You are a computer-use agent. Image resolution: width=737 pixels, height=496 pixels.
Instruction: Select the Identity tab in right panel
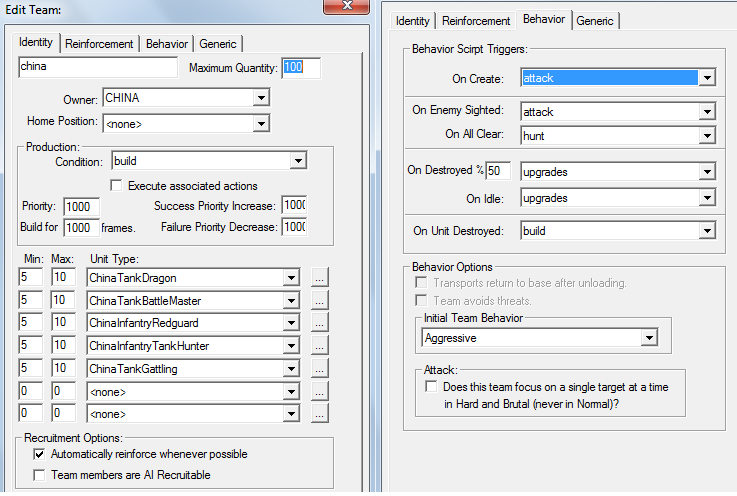click(x=412, y=20)
